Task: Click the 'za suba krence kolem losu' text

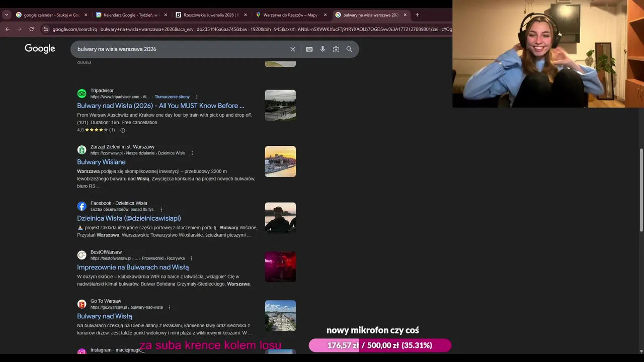Action: 210,345
